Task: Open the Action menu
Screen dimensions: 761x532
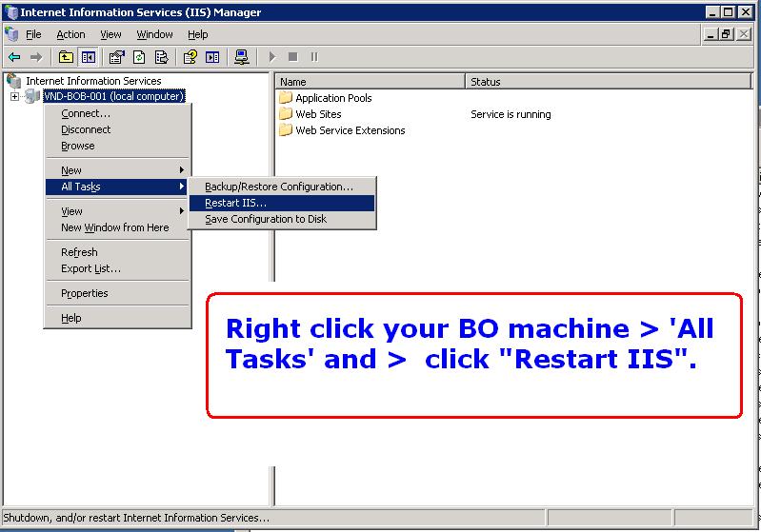Action: click(70, 34)
